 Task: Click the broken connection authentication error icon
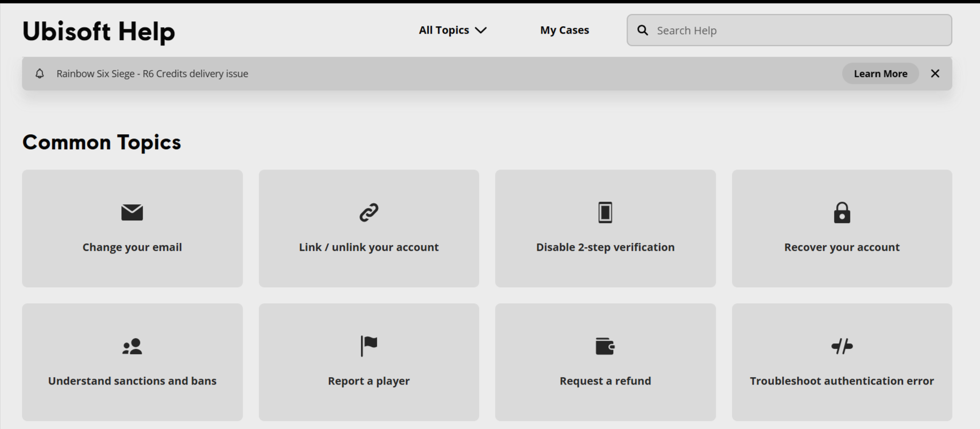pos(842,346)
